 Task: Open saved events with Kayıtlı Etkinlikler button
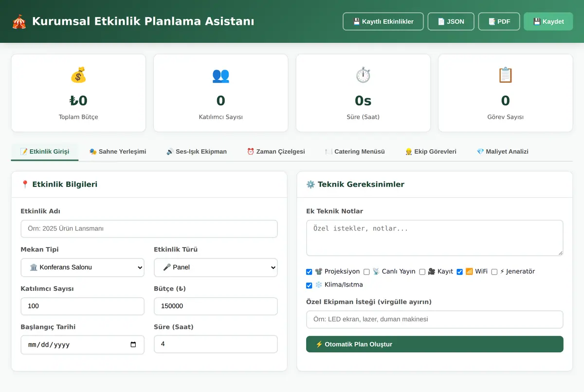tap(383, 21)
